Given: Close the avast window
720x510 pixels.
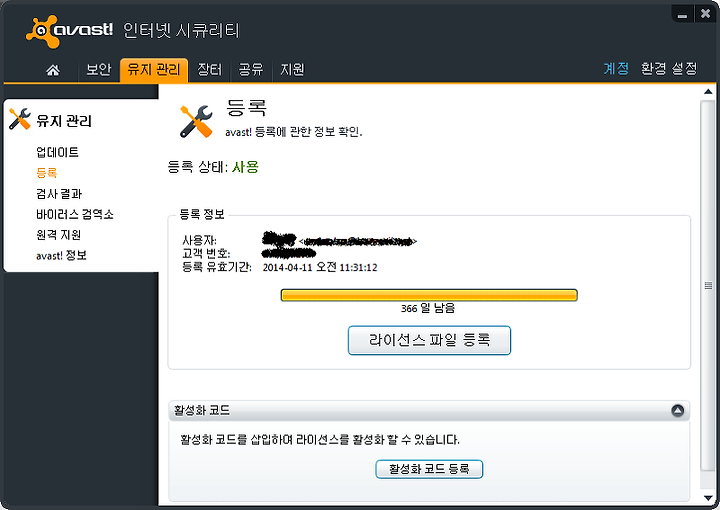Looking at the screenshot, I should [x=705, y=14].
